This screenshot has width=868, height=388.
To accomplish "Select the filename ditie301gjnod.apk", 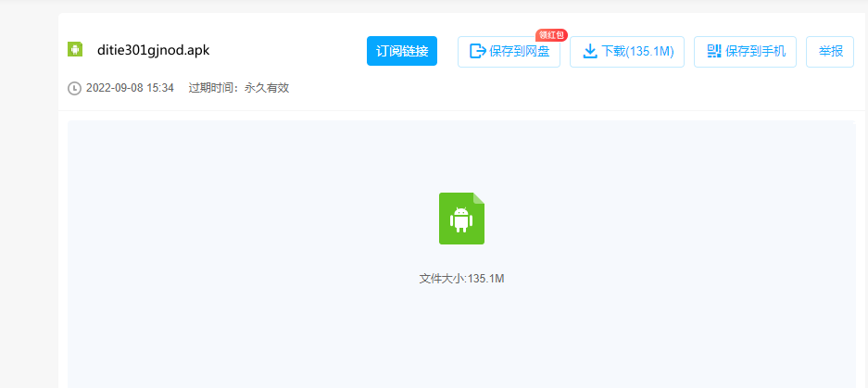I will 154,50.
